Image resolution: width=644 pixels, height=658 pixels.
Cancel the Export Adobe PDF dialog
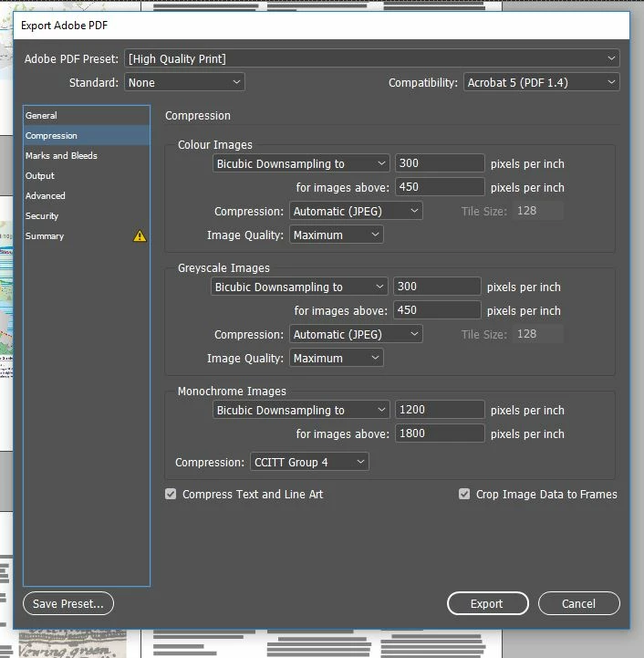[579, 603]
